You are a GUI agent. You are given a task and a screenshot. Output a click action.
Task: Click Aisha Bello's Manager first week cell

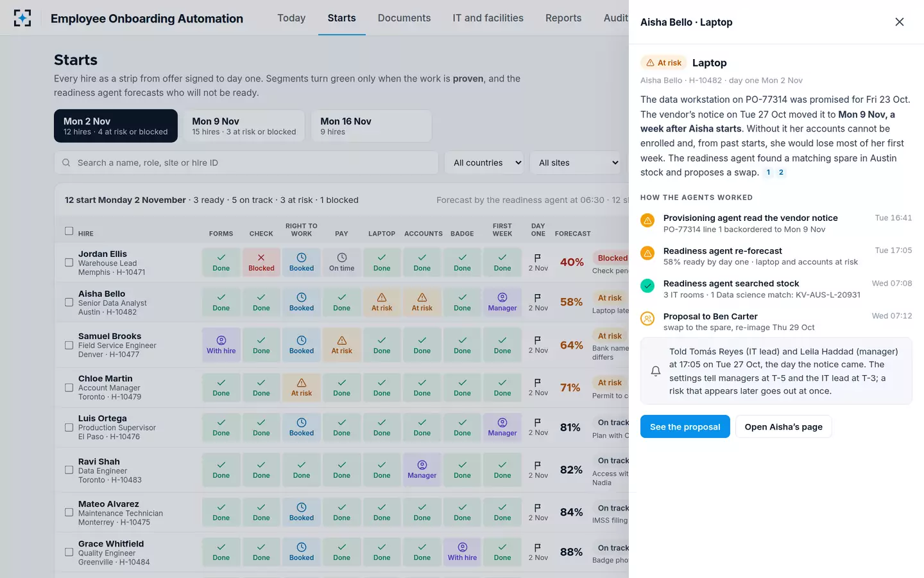(x=502, y=302)
